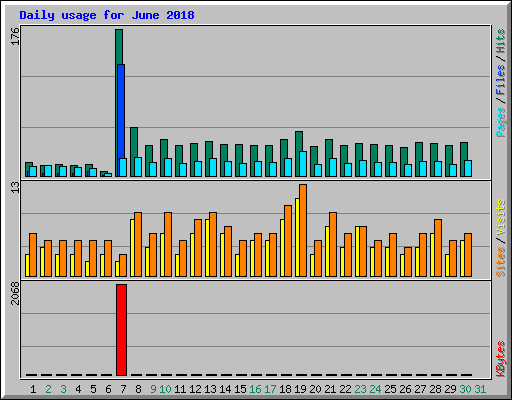The image size is (512, 400).
Task: Click day '4' on the x-axis
Action: coord(78,389)
